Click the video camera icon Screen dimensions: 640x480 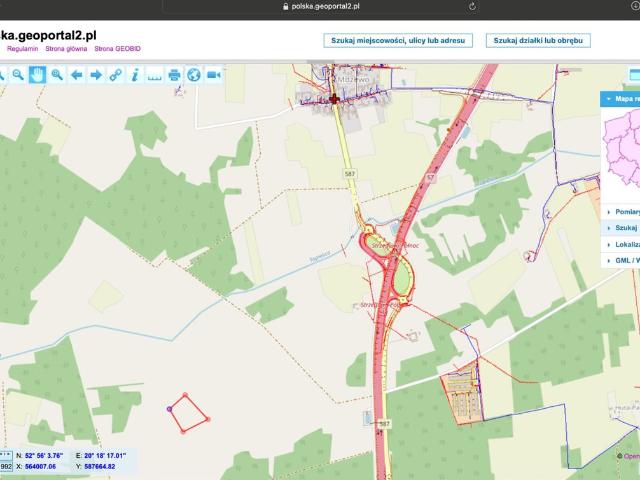tap(213, 74)
